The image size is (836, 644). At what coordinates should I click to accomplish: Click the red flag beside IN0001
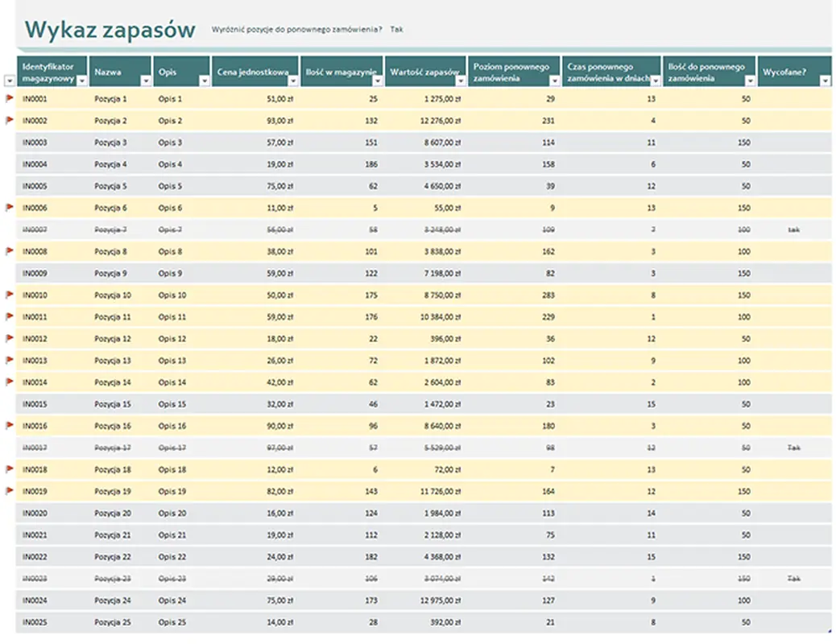10,98
